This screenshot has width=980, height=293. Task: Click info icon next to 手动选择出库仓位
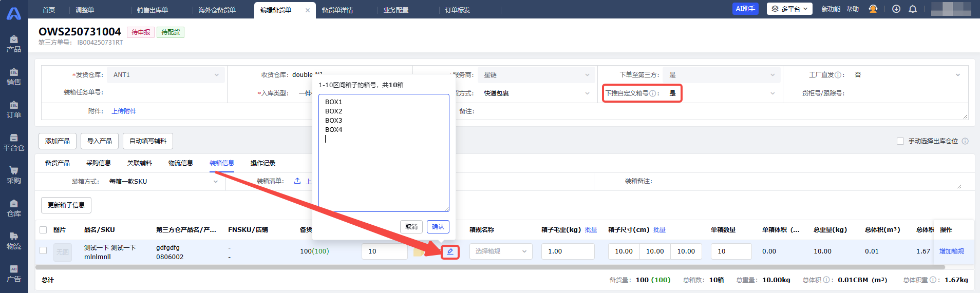(x=965, y=141)
